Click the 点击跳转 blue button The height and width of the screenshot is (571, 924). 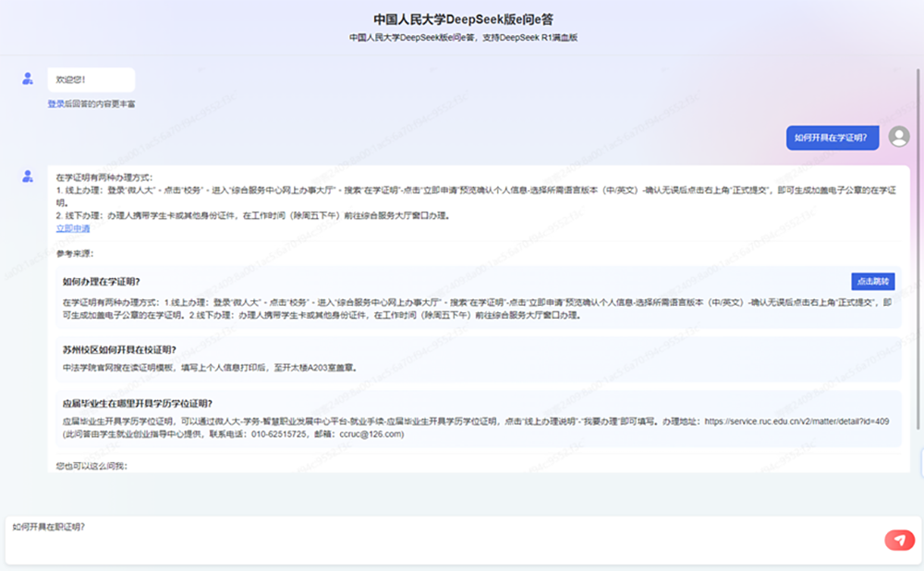tap(873, 282)
